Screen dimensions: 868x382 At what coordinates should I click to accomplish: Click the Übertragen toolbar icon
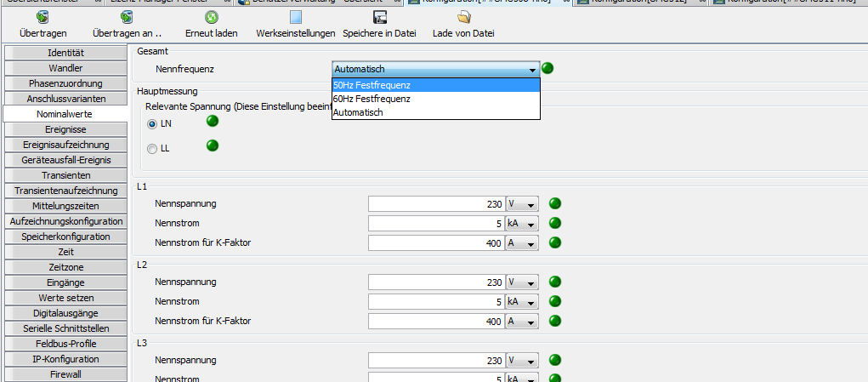coord(43,17)
